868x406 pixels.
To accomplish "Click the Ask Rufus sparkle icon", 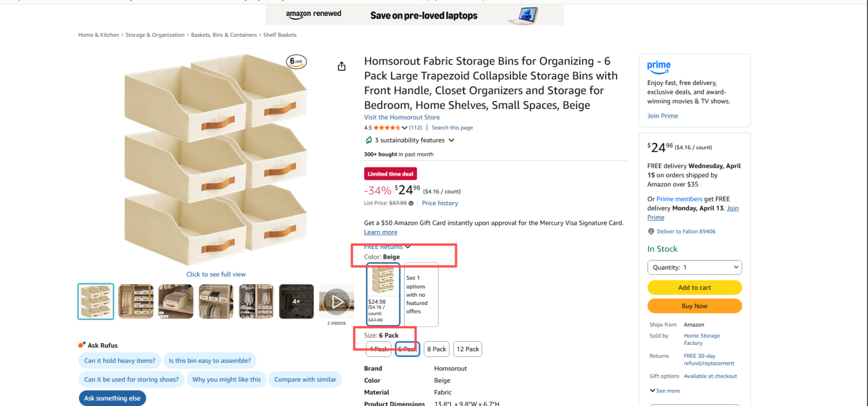I will click(x=82, y=345).
